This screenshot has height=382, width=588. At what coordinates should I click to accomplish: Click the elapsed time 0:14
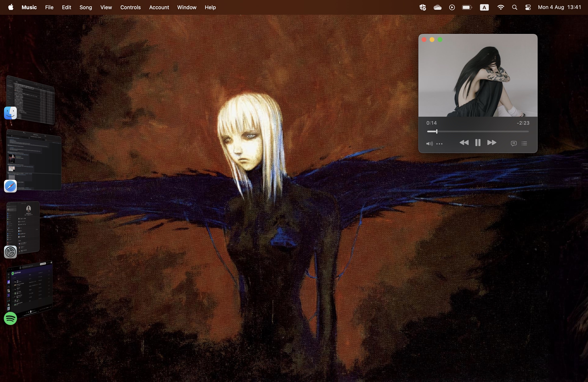tap(431, 123)
